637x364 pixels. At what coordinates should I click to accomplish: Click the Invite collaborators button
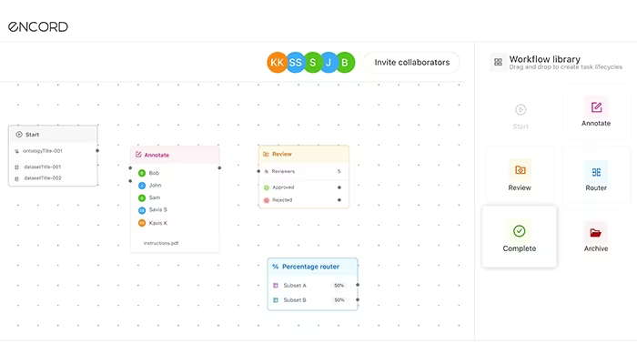point(412,63)
